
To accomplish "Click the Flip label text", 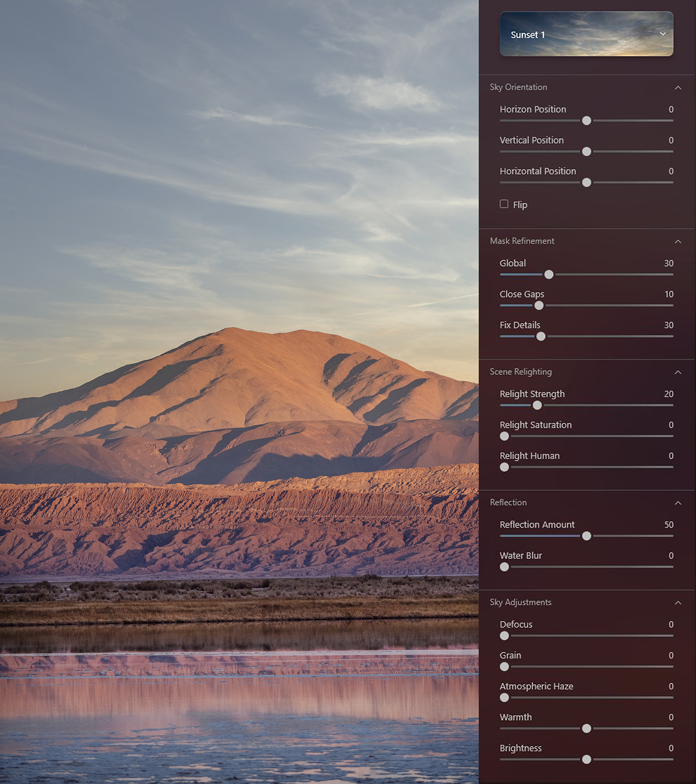I will click(520, 205).
